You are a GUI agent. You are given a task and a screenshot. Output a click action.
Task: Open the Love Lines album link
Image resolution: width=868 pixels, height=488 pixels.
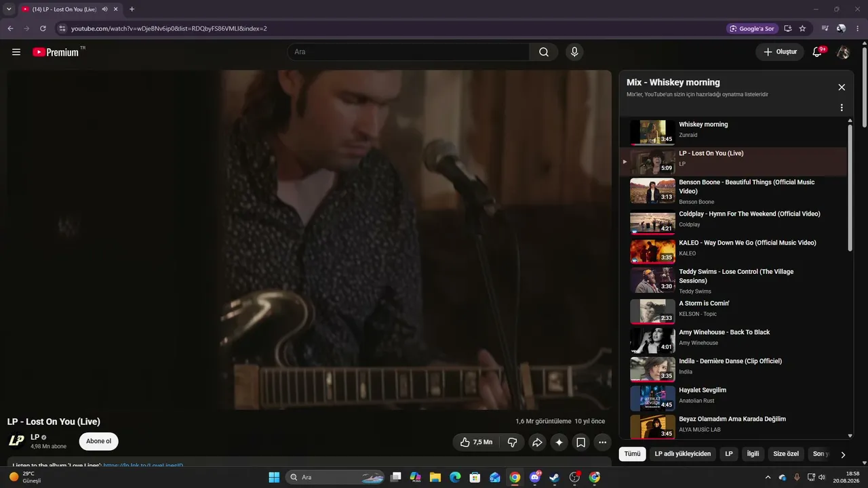pos(143,466)
